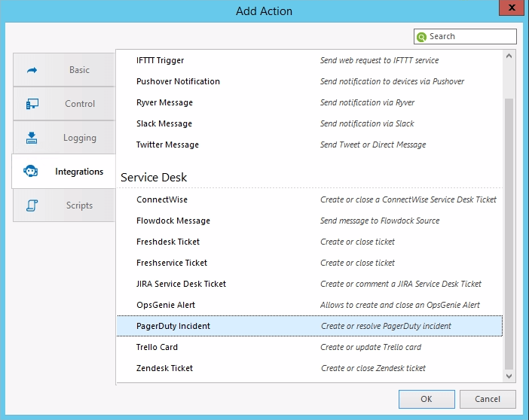Switch to the Control tab

[x=64, y=103]
